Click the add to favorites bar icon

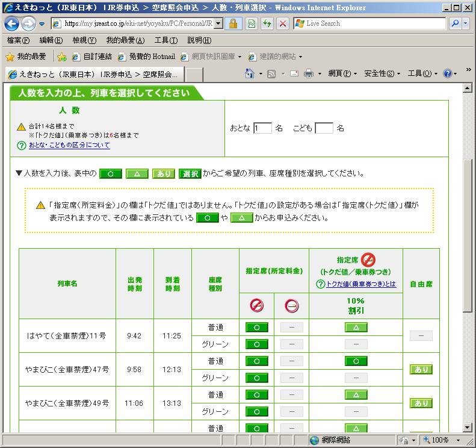coord(62,57)
